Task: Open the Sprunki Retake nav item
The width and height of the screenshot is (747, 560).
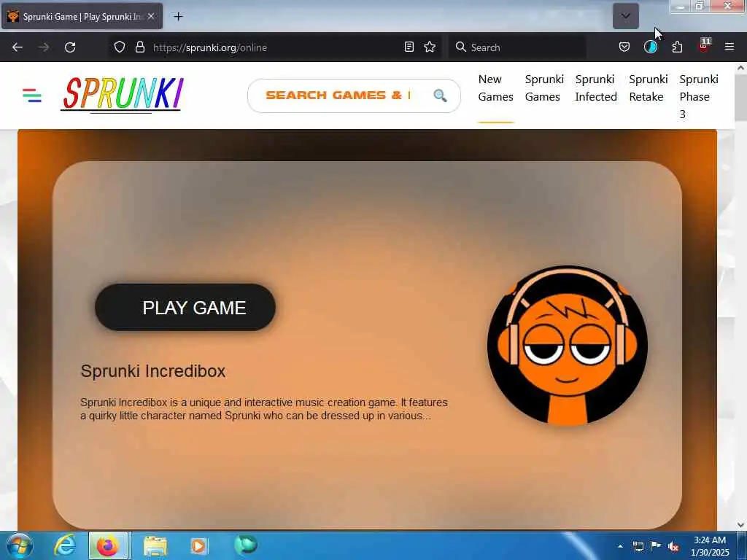Action: (x=648, y=88)
